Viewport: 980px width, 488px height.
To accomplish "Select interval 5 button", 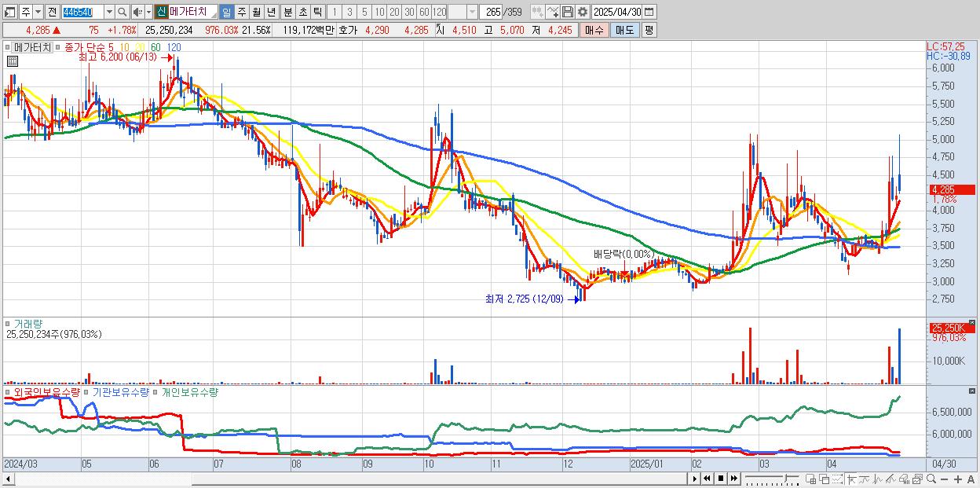I will tap(364, 12).
